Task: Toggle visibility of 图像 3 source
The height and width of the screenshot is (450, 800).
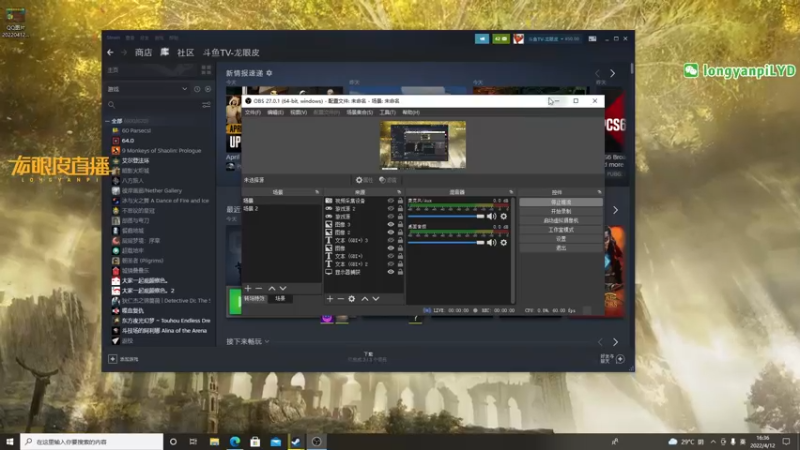Action: [391, 224]
